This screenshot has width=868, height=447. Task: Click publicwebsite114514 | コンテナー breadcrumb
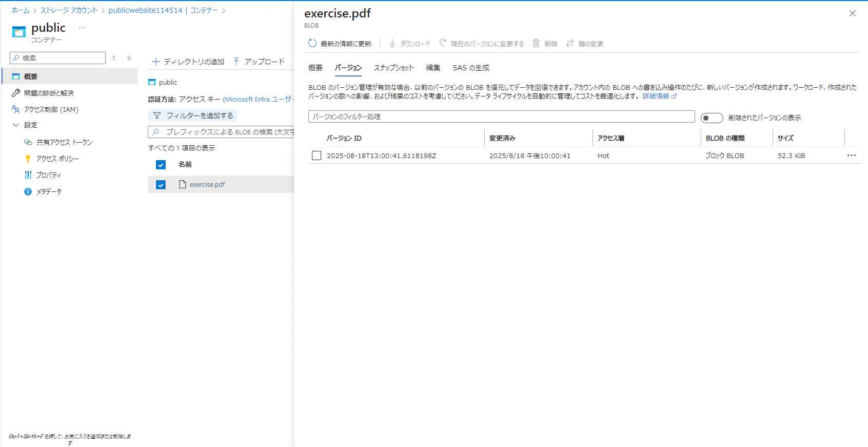pyautogui.click(x=163, y=10)
